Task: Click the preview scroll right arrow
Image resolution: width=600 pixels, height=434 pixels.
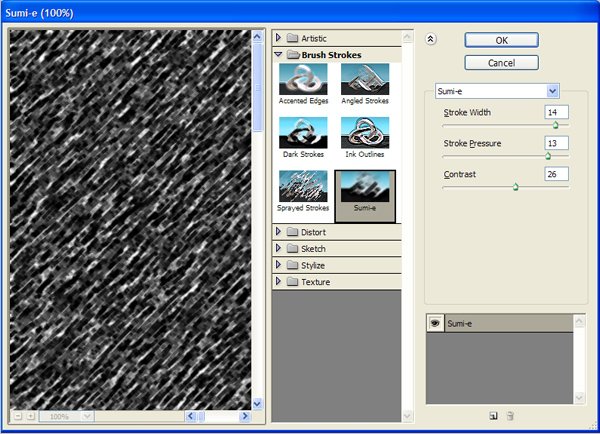Action: [245, 416]
